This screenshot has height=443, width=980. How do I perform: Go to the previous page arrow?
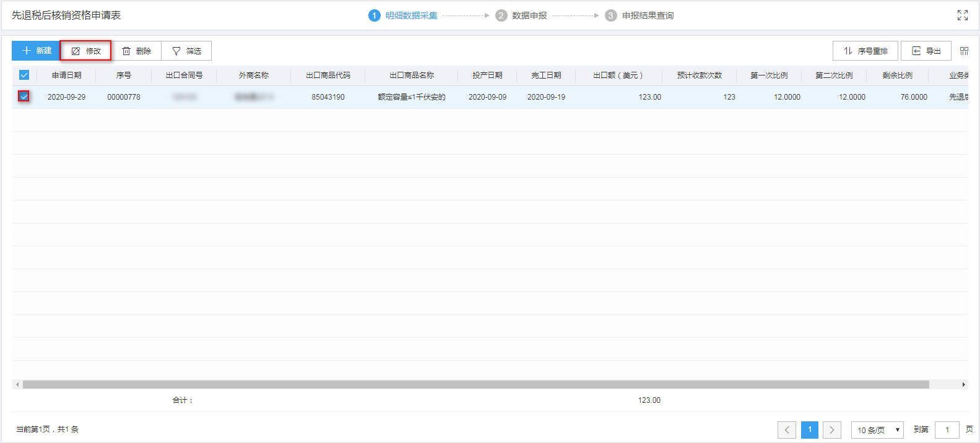[x=787, y=429]
